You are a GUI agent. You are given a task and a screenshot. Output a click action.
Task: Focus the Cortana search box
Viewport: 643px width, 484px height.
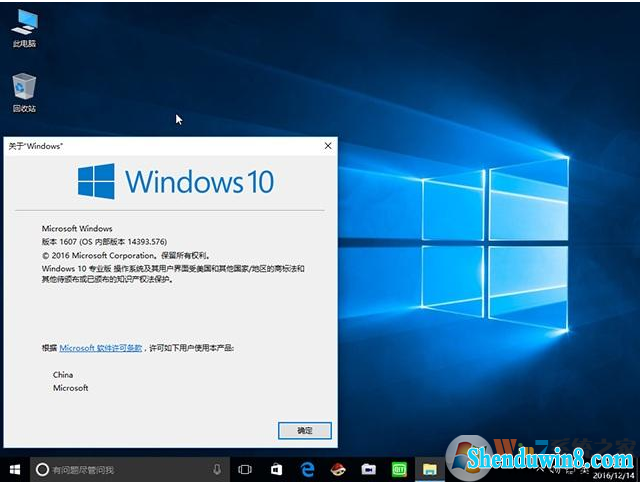[x=130, y=470]
